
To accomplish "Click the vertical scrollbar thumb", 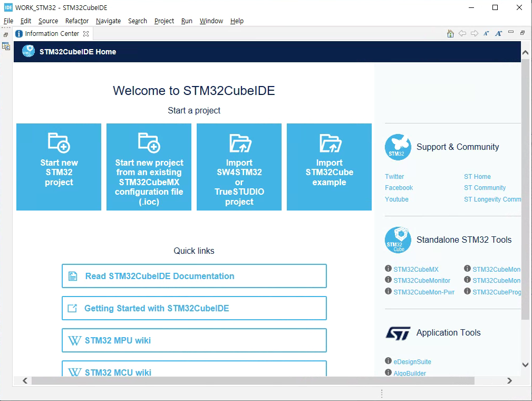I will tap(525, 189).
